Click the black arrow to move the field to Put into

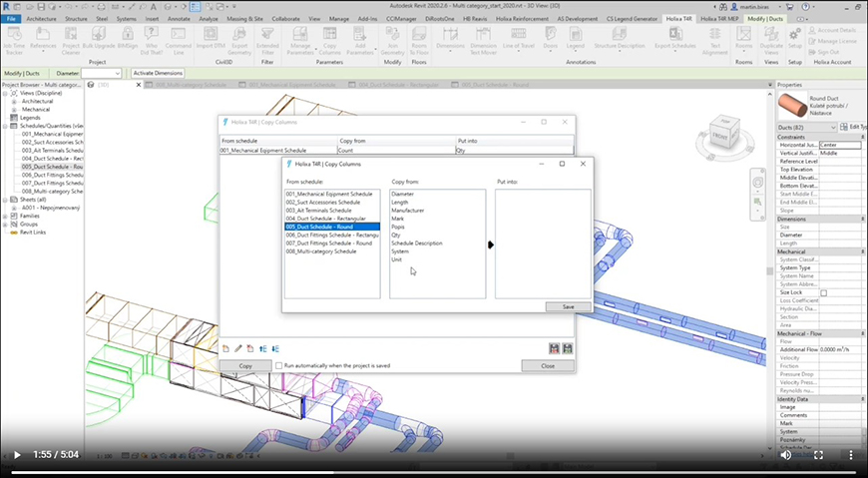coord(491,244)
